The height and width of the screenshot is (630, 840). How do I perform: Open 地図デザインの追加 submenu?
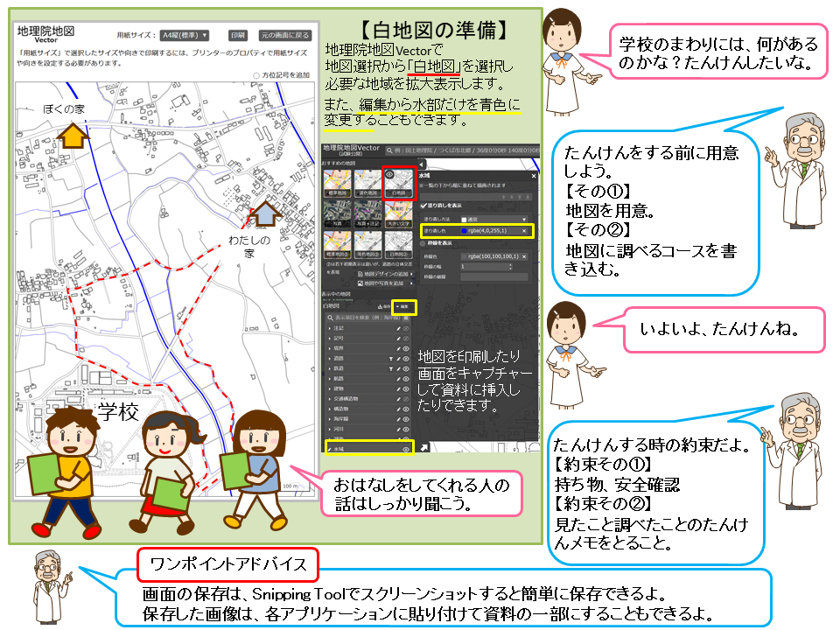tap(386, 274)
